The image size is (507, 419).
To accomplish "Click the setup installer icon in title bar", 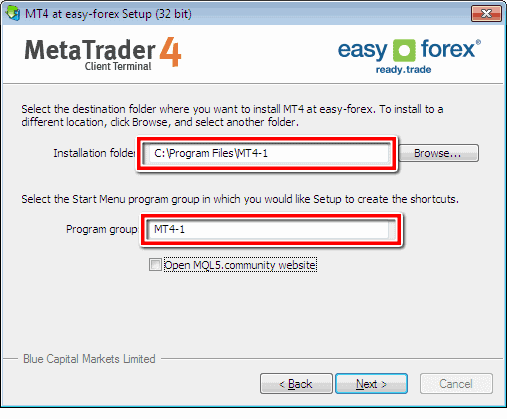I will [x=13, y=13].
